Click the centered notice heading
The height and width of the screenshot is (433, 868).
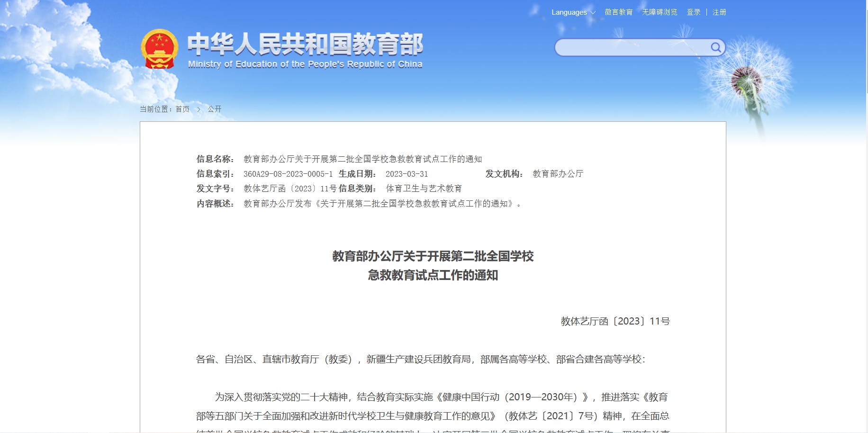[x=433, y=266]
